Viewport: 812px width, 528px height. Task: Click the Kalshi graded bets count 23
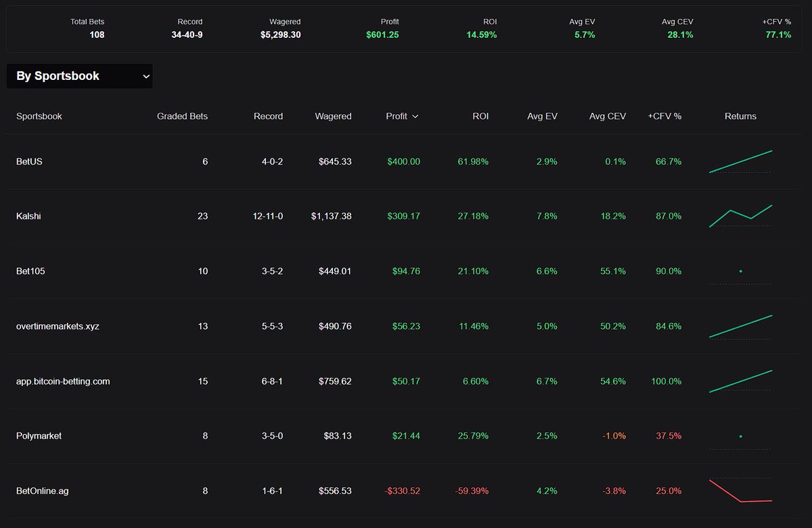coord(202,217)
